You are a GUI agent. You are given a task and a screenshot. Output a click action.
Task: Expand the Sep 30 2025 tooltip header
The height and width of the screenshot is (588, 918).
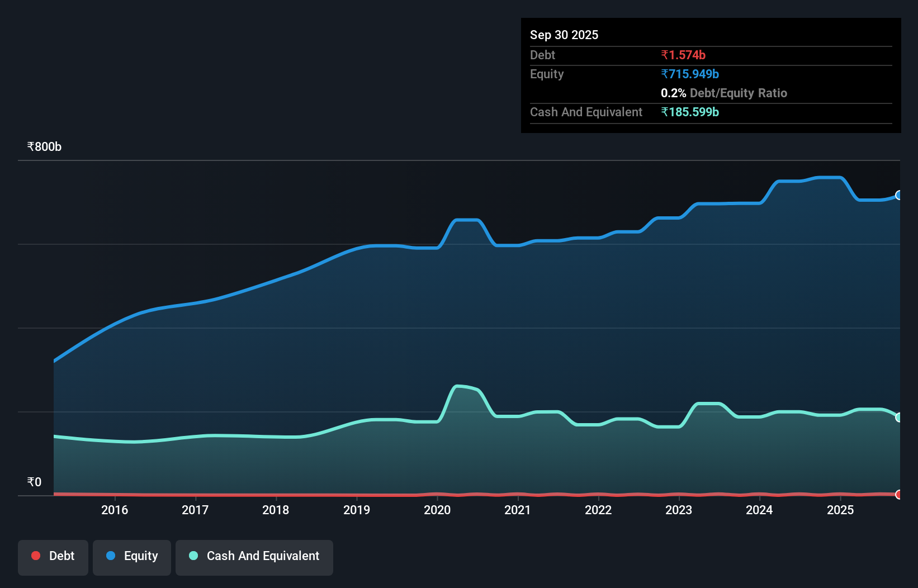click(564, 35)
